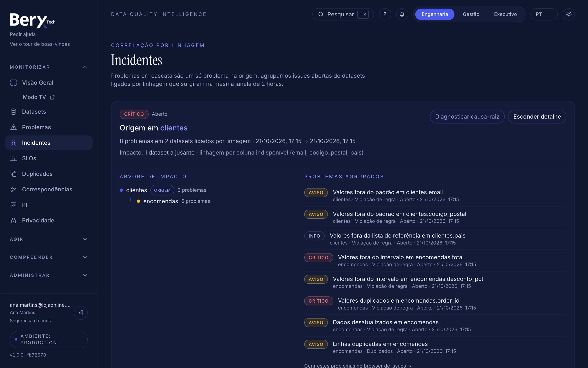Open the PT language selector

544,14
